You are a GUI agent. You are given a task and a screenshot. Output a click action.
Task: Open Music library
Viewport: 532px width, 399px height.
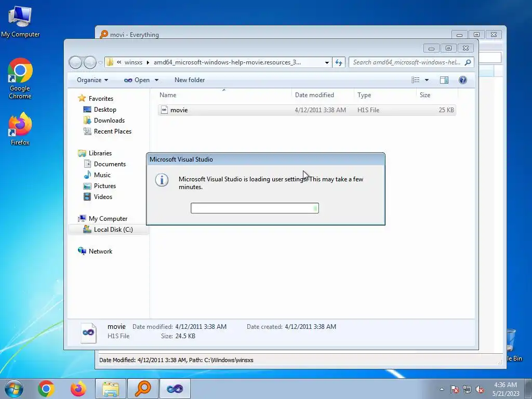[102, 175]
